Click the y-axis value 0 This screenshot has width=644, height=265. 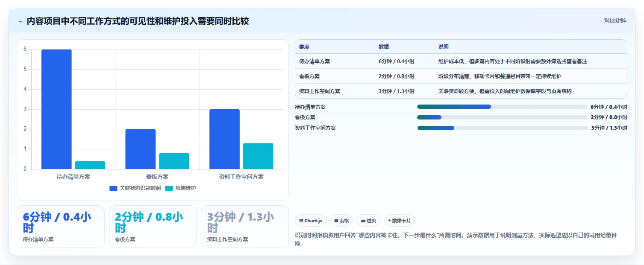25,169
